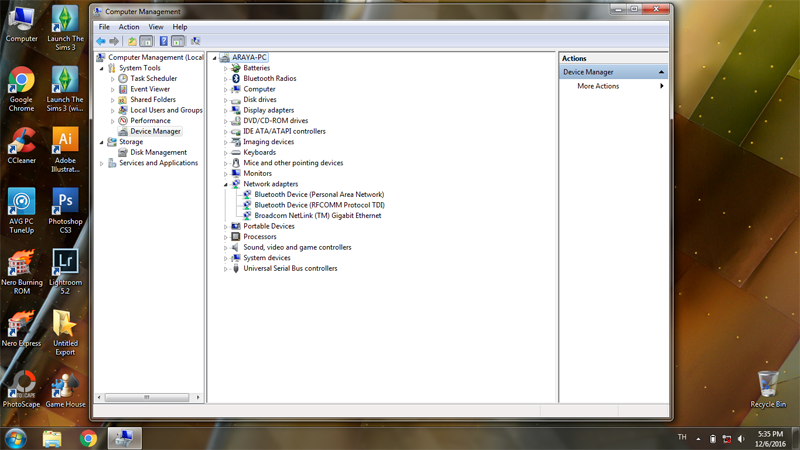The height and width of the screenshot is (450, 800).
Task: Open the PhotoScape desktop shortcut
Action: click(21, 389)
